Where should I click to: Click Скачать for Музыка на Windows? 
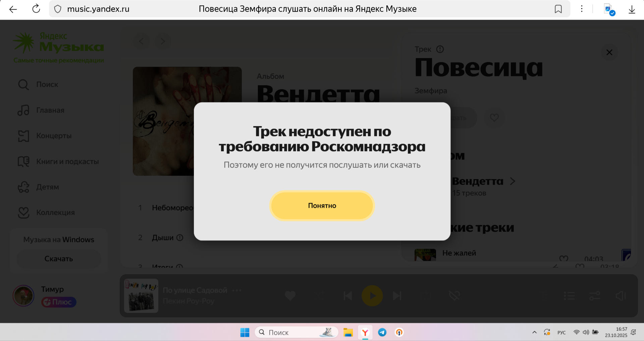tap(59, 259)
